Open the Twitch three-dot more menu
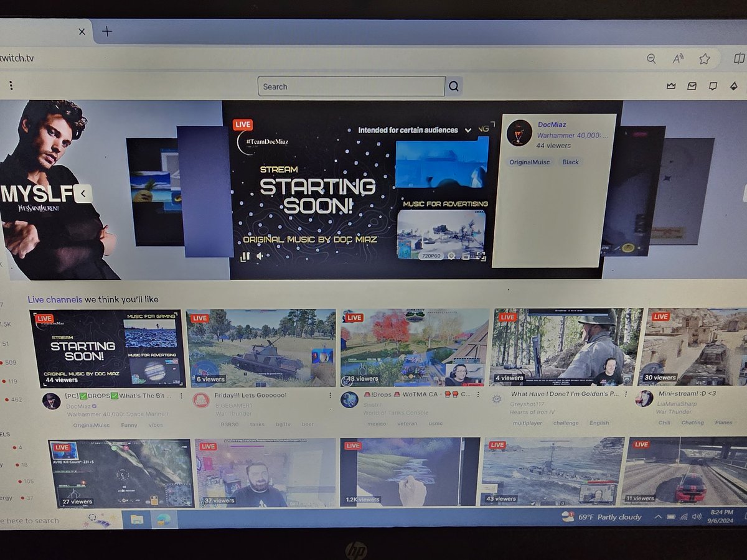 11,86
